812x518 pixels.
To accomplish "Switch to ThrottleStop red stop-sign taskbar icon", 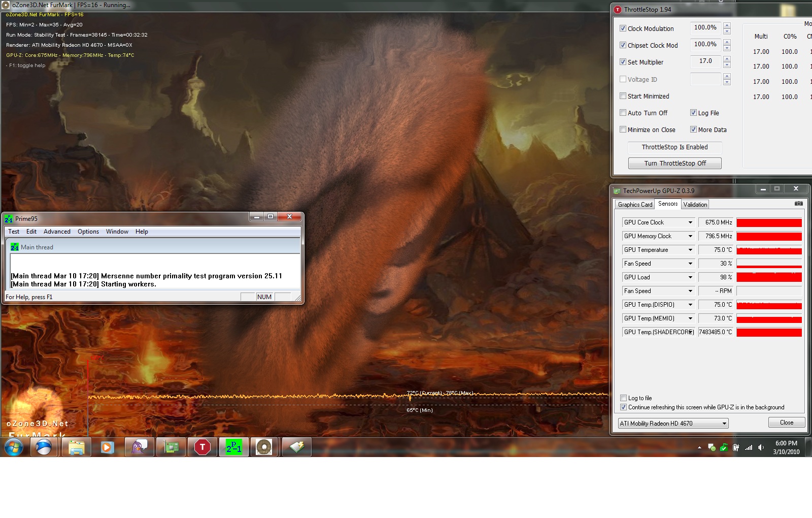I will point(202,447).
